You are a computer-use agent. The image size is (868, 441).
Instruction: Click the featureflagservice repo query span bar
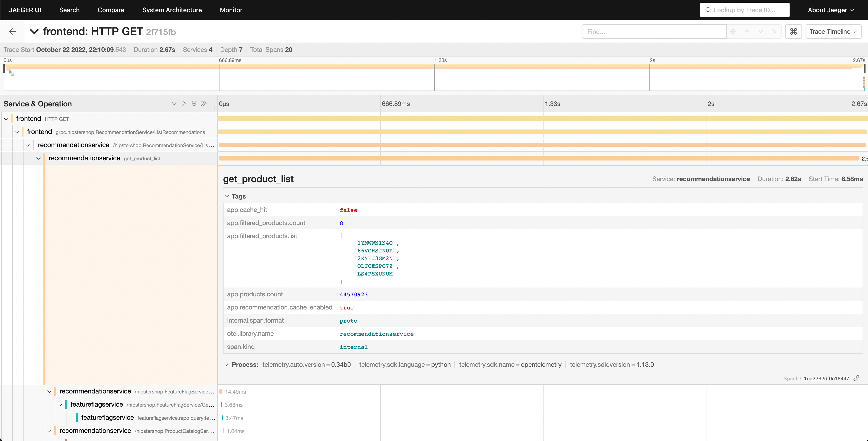222,418
